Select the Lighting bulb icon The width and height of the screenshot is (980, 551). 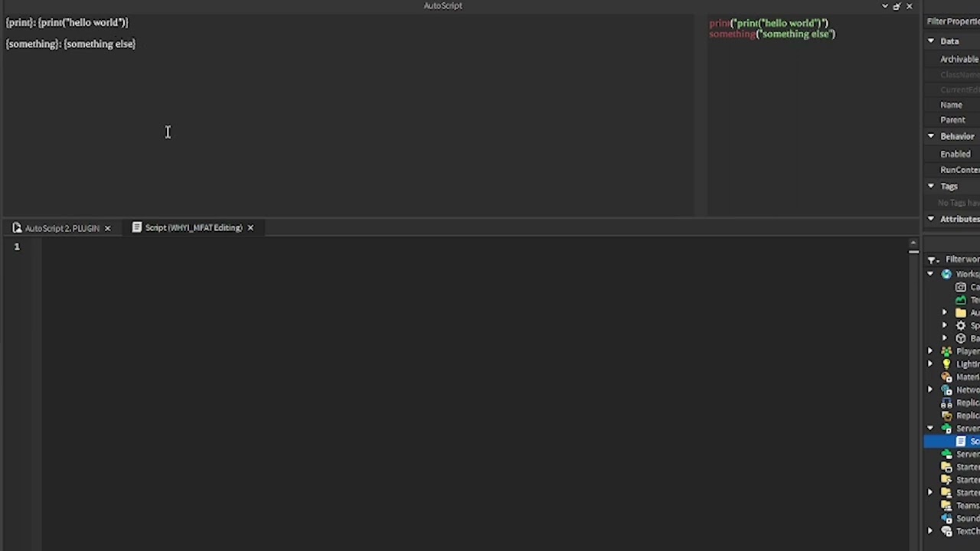click(946, 364)
